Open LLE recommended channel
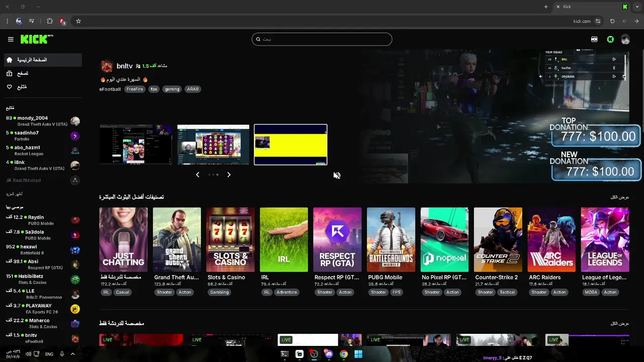This screenshot has width=644, height=362. (42, 294)
